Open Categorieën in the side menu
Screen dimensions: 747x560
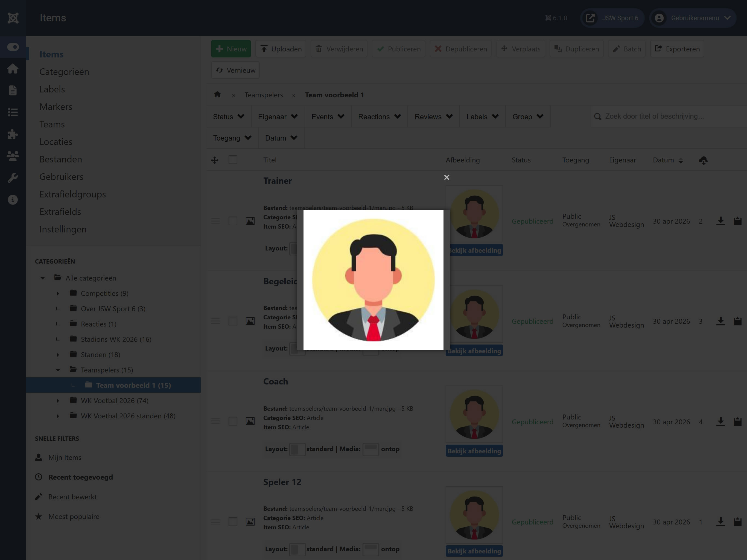(64, 72)
